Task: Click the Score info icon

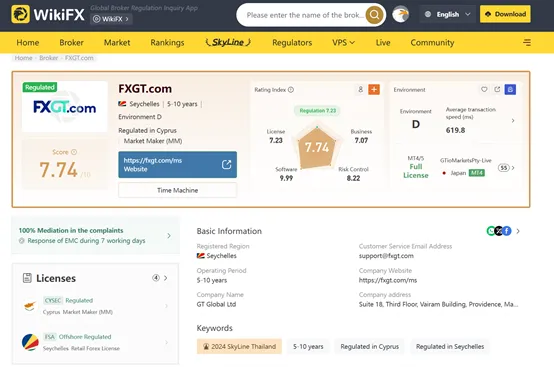Action: 74,152
